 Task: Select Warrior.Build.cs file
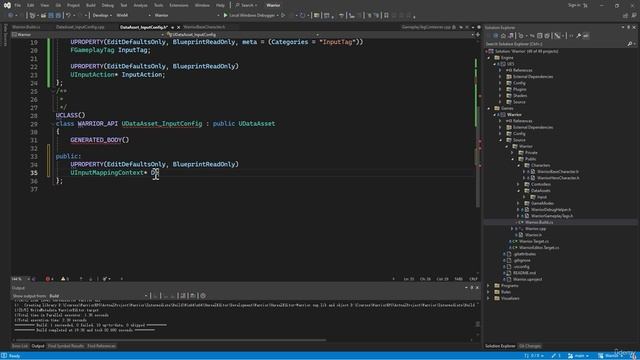click(x=539, y=222)
